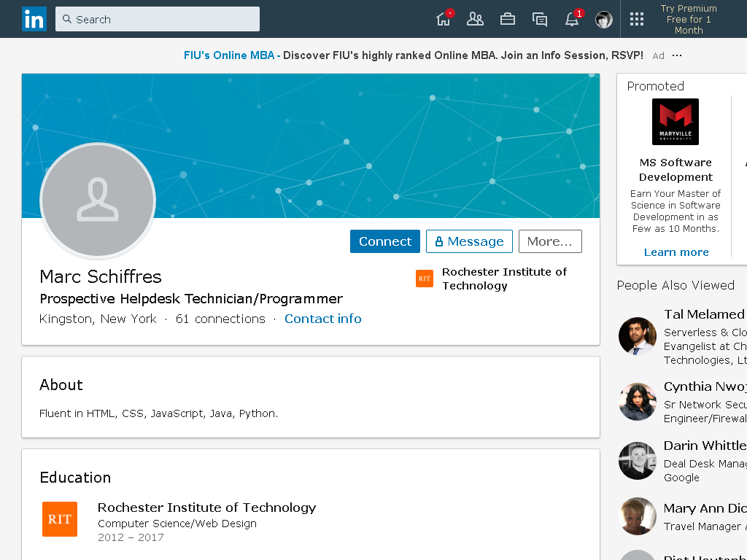Click the Search input field

tap(158, 19)
